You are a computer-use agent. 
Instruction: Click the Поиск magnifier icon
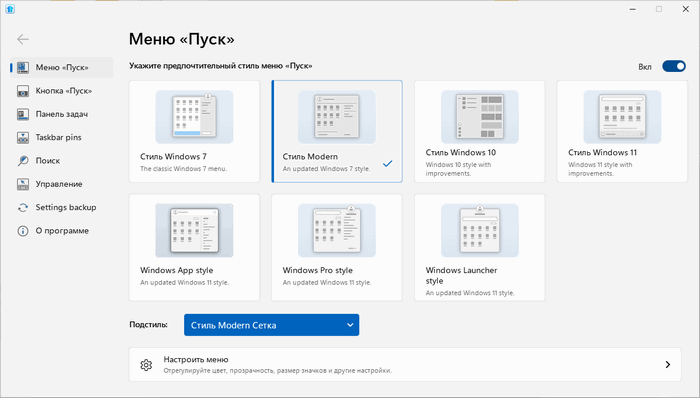(23, 161)
